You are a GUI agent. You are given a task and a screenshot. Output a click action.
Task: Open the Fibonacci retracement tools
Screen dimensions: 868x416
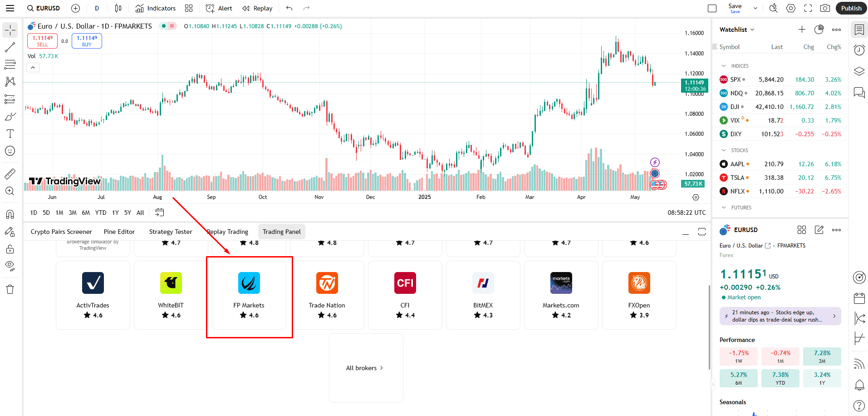click(10, 64)
